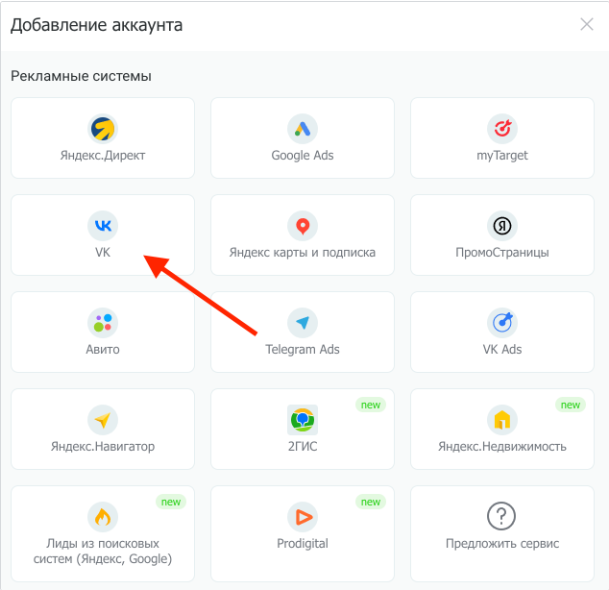Click the Prodigital play icon
The image size is (609, 590).
(x=302, y=517)
